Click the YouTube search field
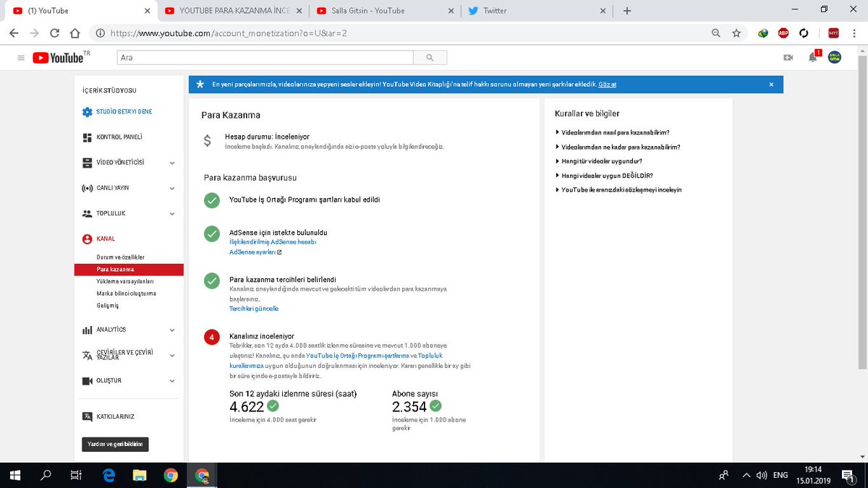Image resolution: width=868 pixels, height=488 pixels. [x=265, y=57]
